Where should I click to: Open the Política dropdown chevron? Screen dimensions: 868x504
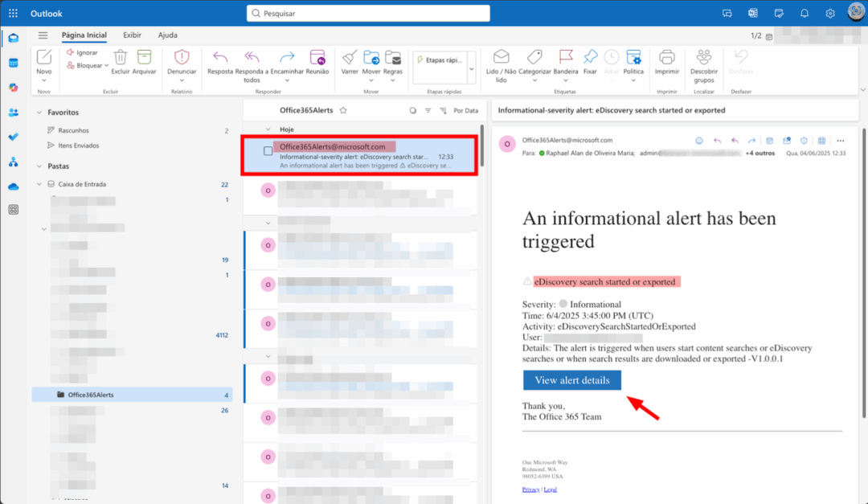pos(633,80)
